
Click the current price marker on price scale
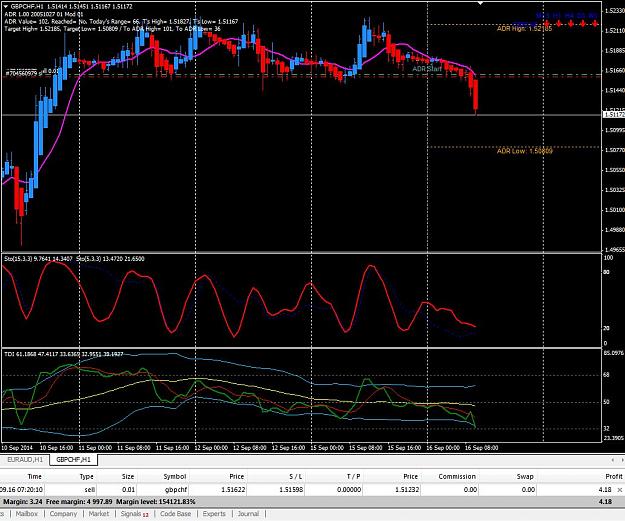[x=614, y=115]
